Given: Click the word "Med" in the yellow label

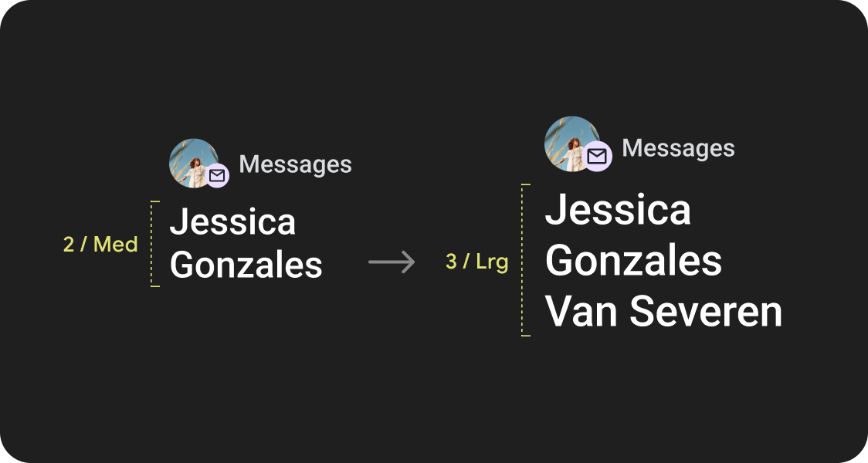Looking at the screenshot, I should click(115, 245).
